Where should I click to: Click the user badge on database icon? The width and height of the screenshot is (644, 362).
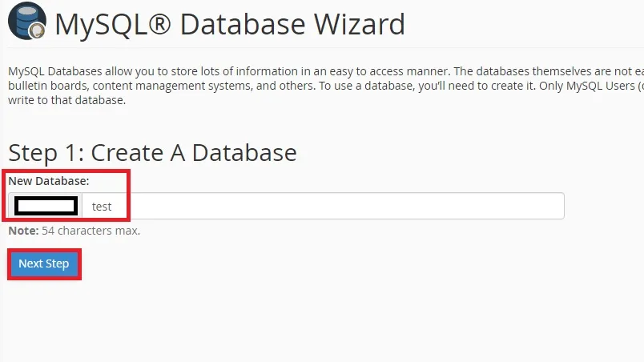point(35,31)
